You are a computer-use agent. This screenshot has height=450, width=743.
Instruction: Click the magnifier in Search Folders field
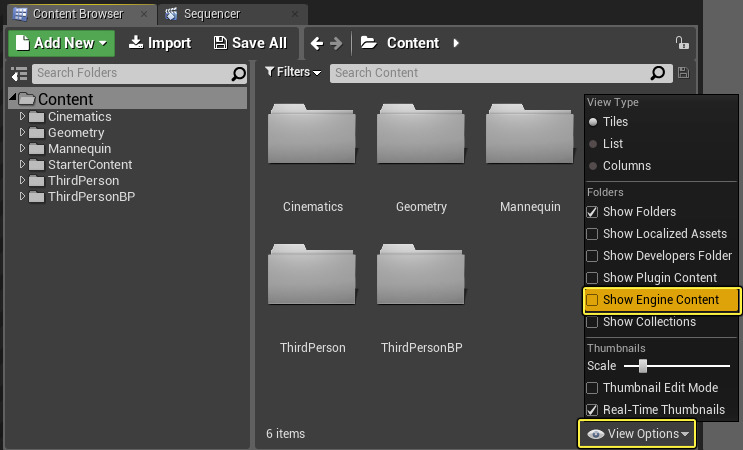coord(238,73)
